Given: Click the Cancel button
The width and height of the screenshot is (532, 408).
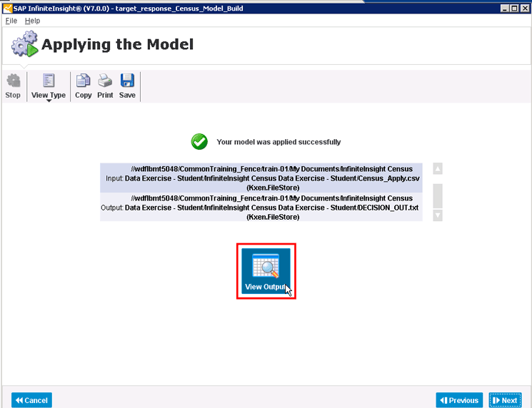Looking at the screenshot, I should [x=31, y=400].
